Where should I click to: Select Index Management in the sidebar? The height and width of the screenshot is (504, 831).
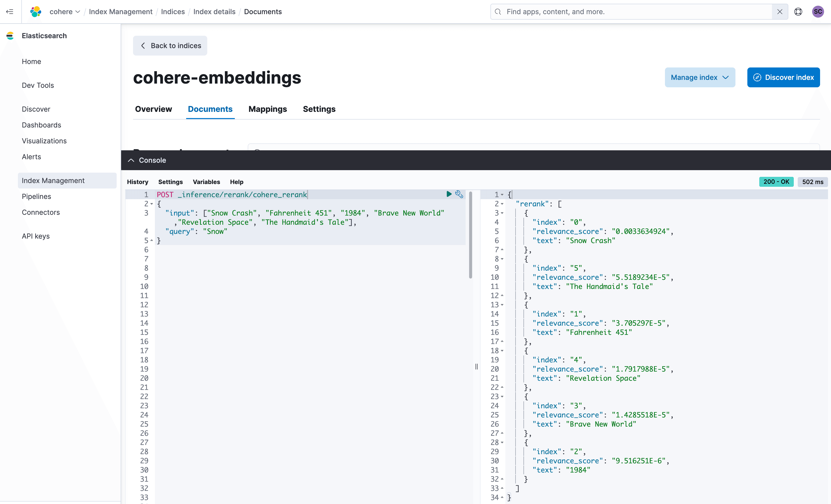(67, 181)
